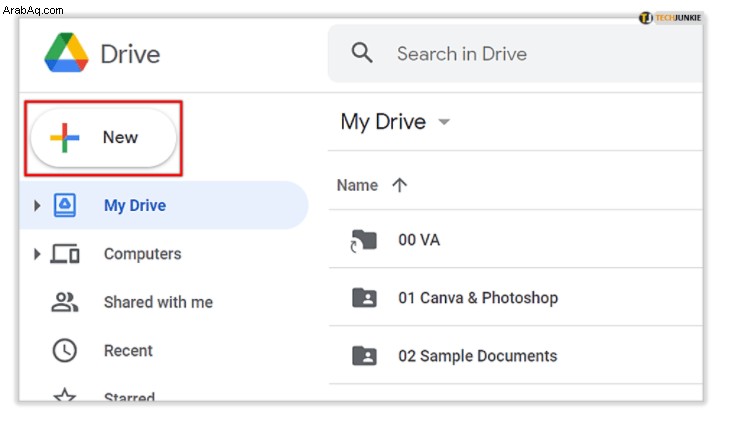Click the Shared with me people icon
This screenshot has height=422, width=756.
point(65,302)
